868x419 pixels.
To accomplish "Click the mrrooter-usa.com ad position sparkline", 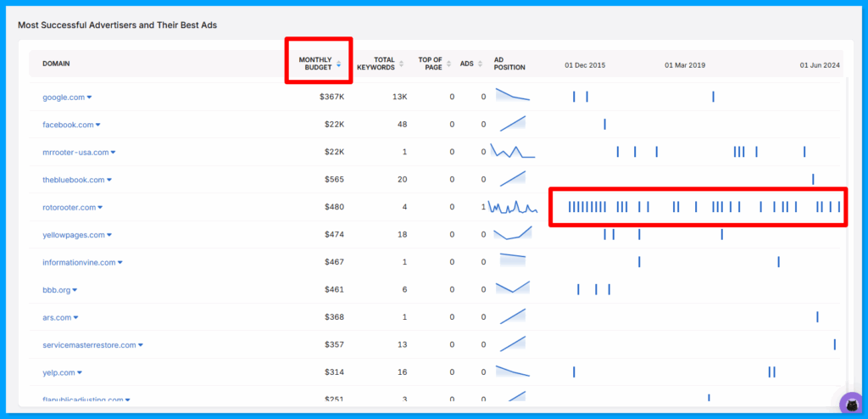I will [x=513, y=151].
